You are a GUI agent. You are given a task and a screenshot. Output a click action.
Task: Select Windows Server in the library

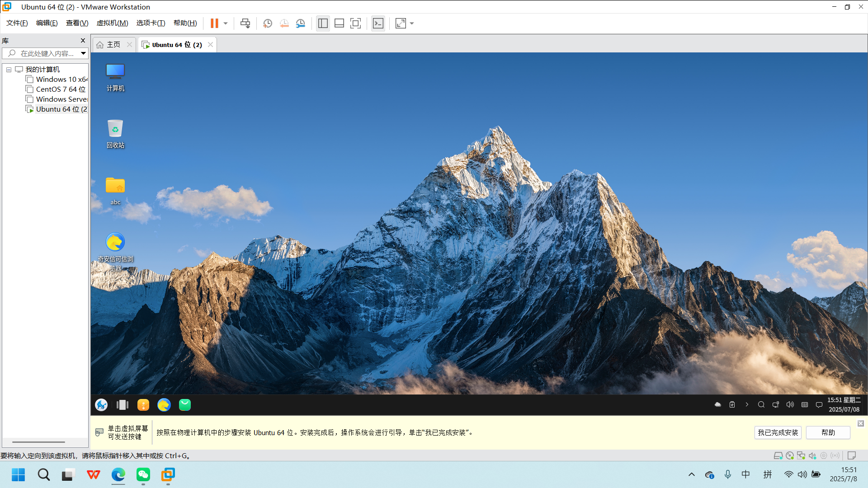click(x=57, y=99)
